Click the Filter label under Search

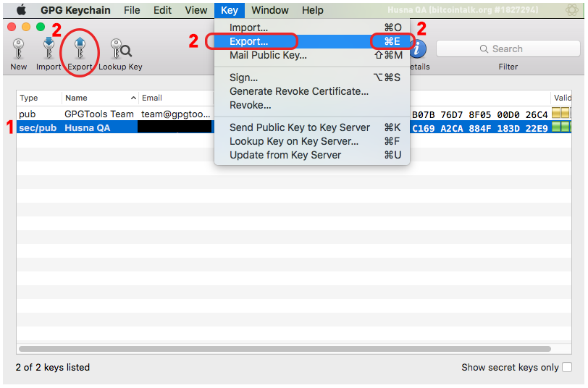[508, 67]
